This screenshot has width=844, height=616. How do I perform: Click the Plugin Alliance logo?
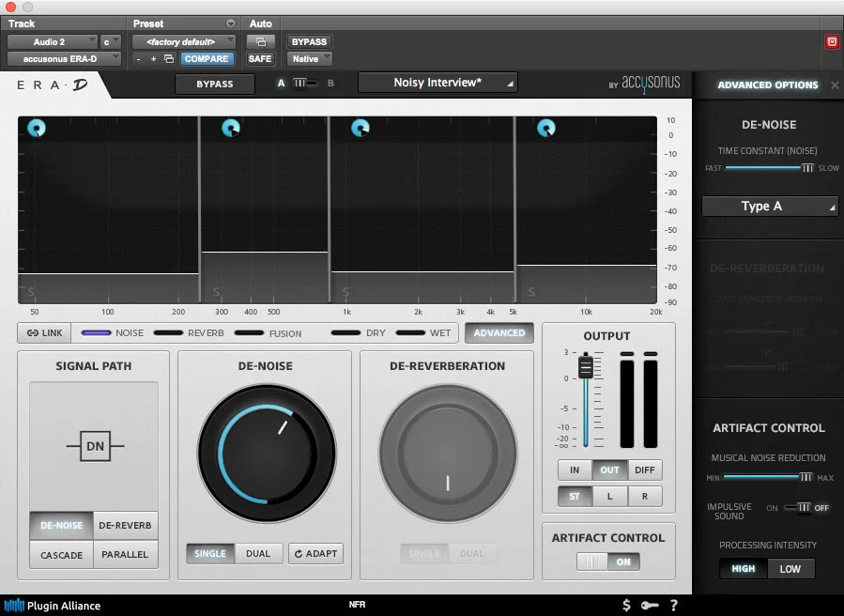(53, 606)
